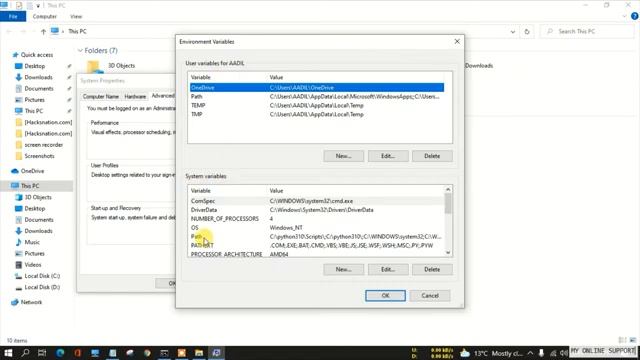640x360 pixels.
Task: Select the OS system variable row
Action: point(317,228)
